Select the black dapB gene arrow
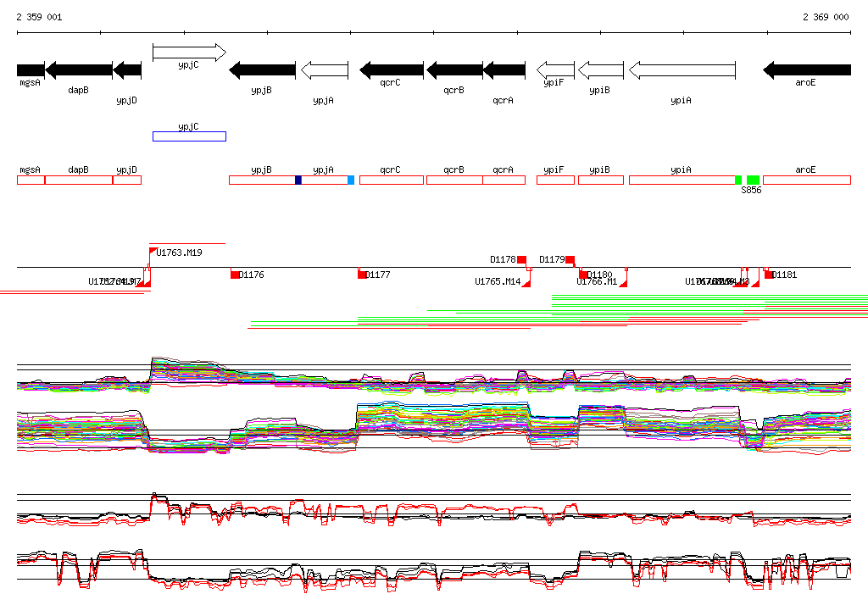The width and height of the screenshot is (868, 605). [x=79, y=70]
